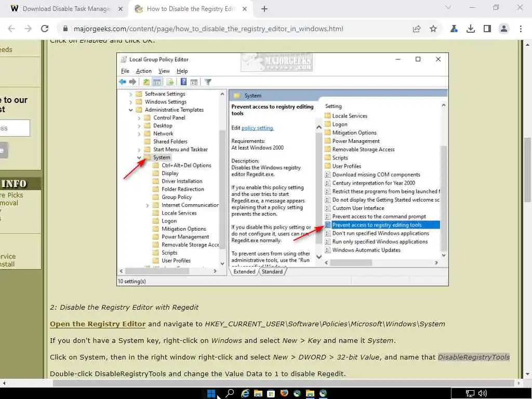Reload the majorgeeks page
This screenshot has width=532, height=399.
pos(45,29)
